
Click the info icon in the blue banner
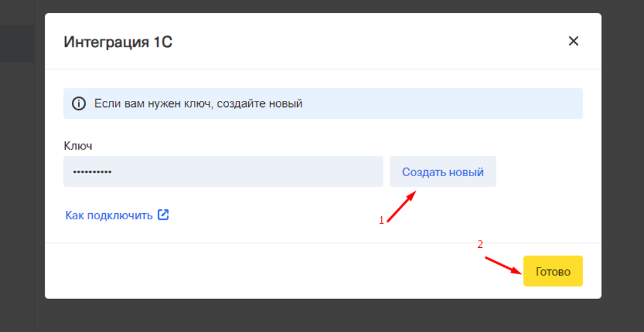79,104
